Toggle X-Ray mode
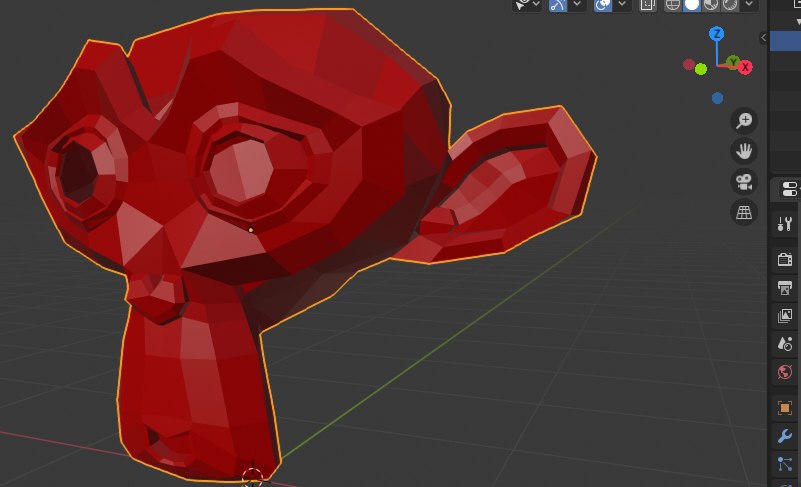The image size is (801, 487). point(647,5)
